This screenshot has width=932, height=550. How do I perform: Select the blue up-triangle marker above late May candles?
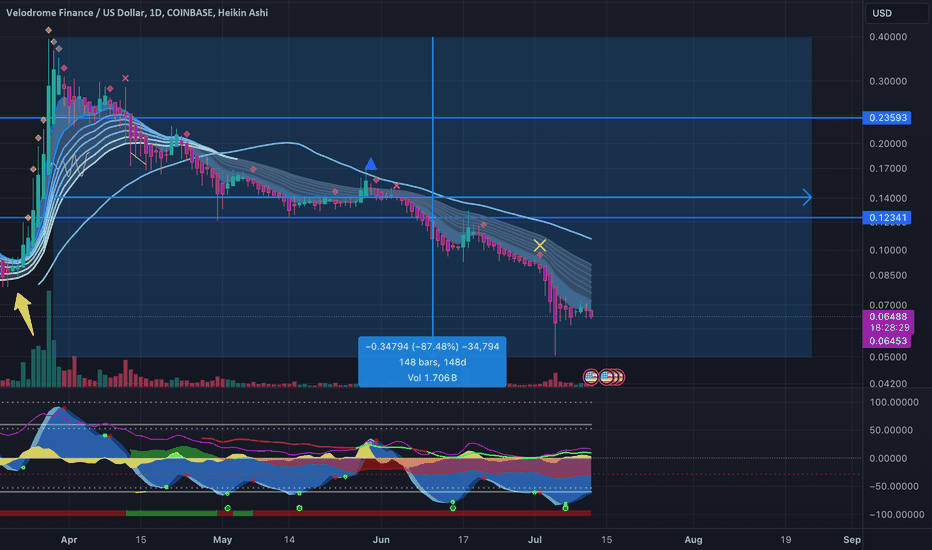pyautogui.click(x=371, y=164)
